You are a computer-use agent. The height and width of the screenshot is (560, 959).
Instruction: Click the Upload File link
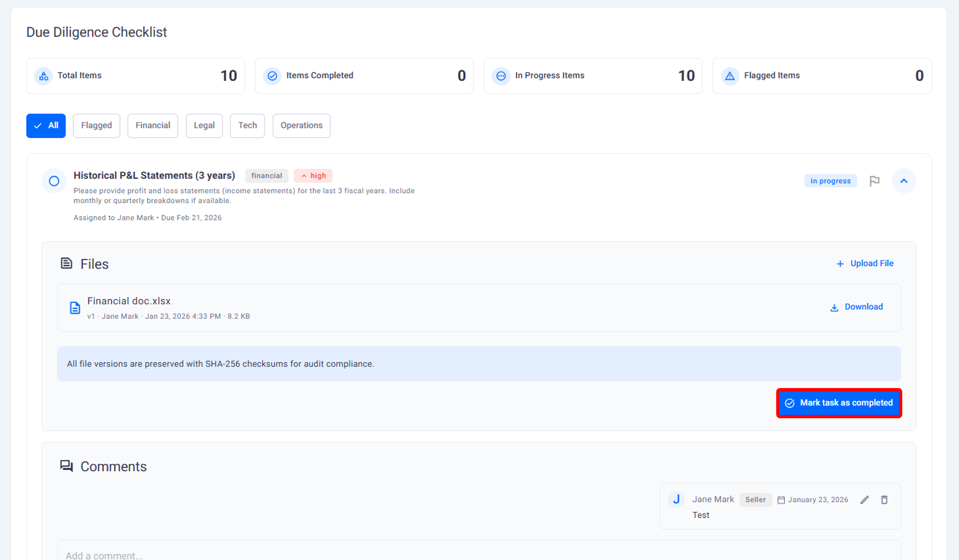point(865,264)
